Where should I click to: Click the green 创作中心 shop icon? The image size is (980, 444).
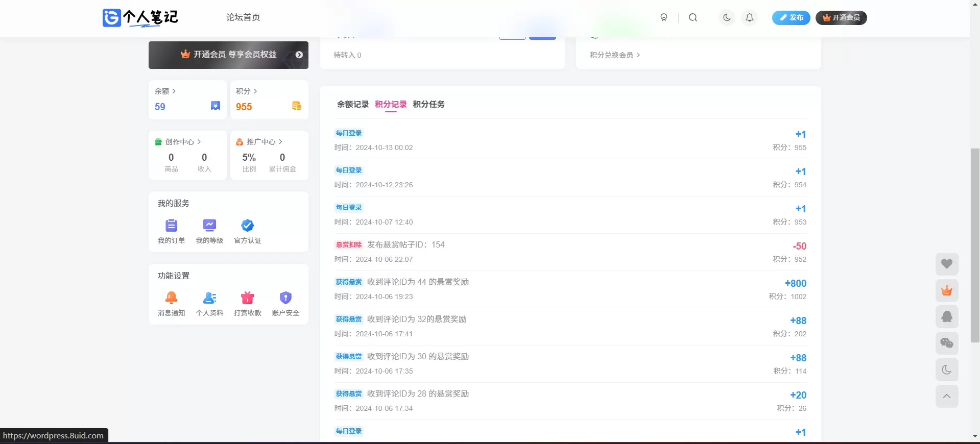[x=158, y=142]
